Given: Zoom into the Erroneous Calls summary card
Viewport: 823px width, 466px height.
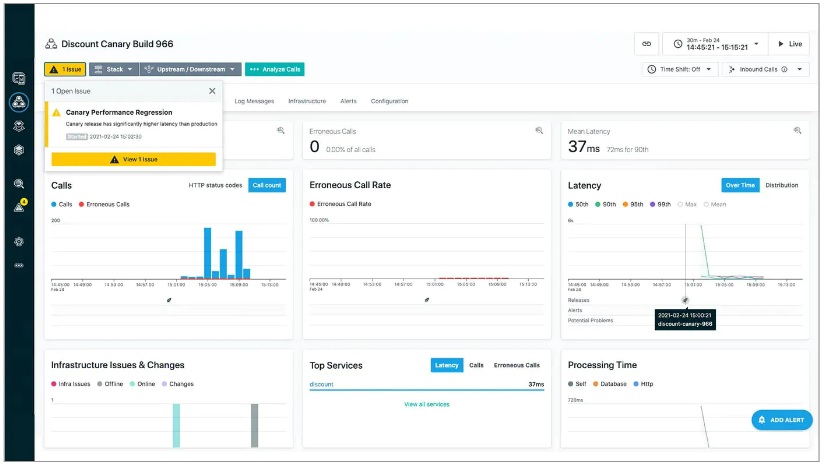Looking at the screenshot, I should coord(539,131).
